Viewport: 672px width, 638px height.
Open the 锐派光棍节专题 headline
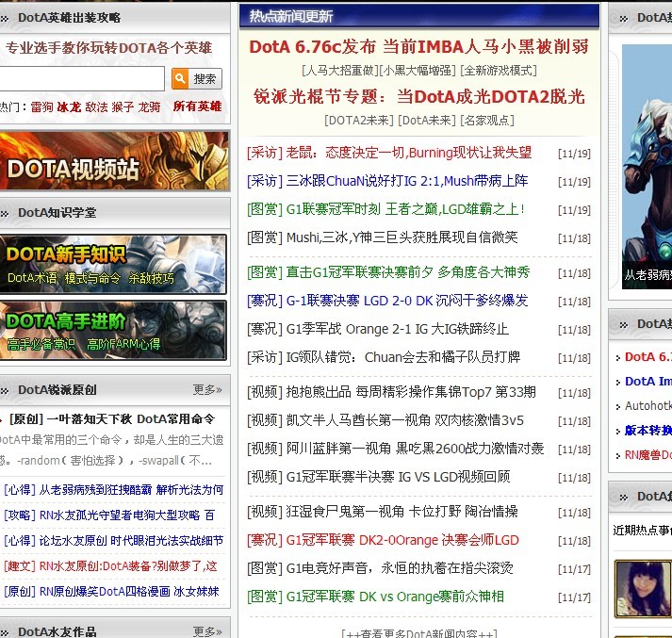(418, 96)
